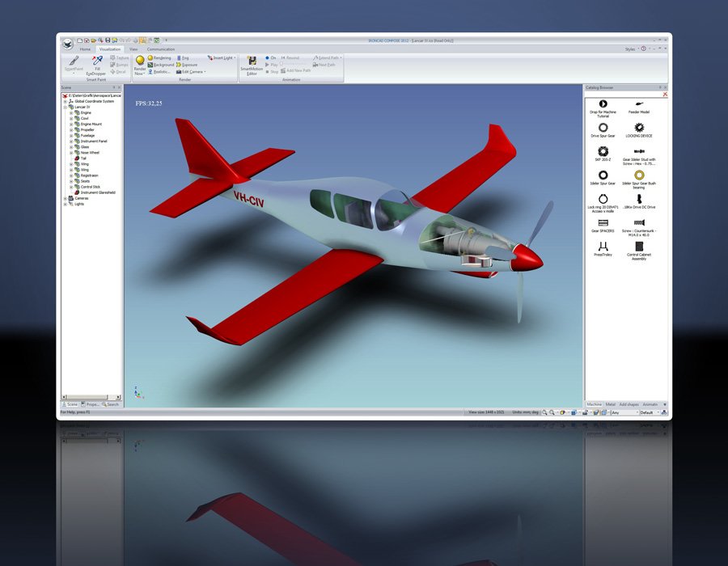Switch to the Metal catalog tab
Image resolution: width=728 pixels, height=566 pixels.
tap(610, 404)
